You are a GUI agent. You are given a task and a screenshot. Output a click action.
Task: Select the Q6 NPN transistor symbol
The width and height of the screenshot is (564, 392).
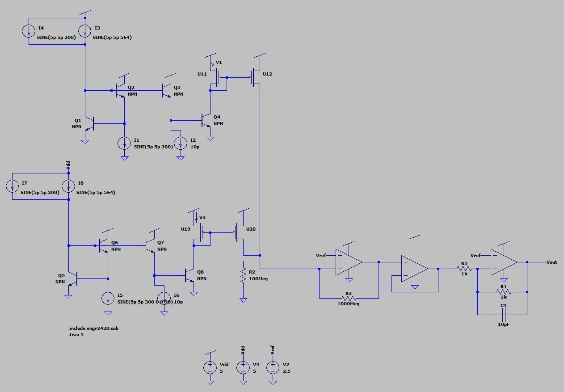pos(103,246)
